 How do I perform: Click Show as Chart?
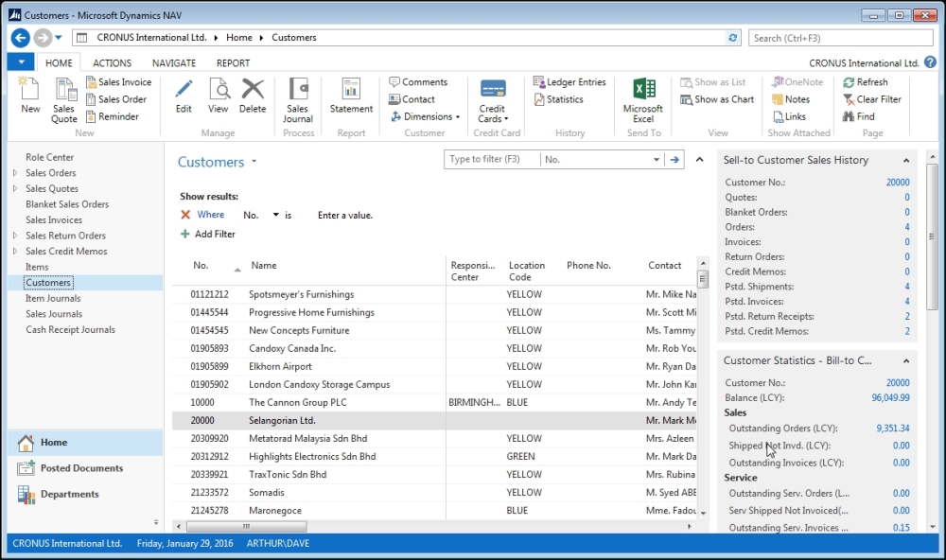pos(717,99)
